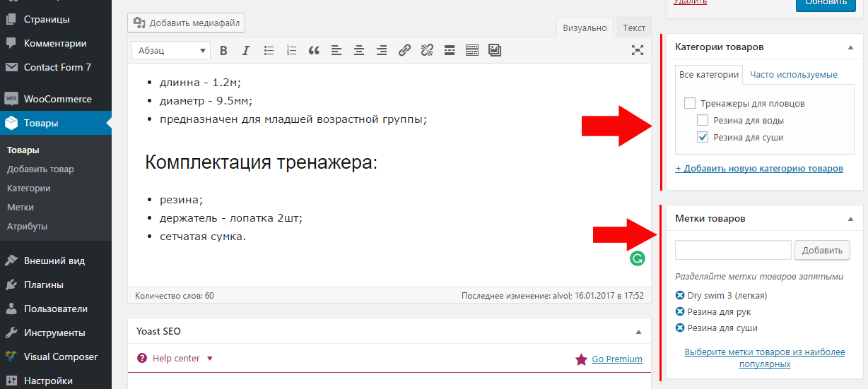Check Резина для воды category
Screen dimensions: 868x389
[703, 120]
